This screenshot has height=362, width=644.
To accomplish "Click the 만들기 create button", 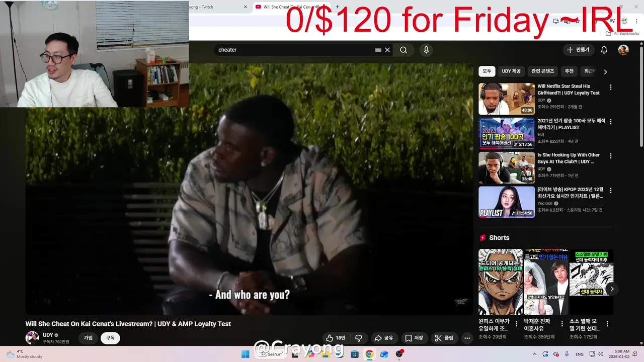I will point(578,50).
